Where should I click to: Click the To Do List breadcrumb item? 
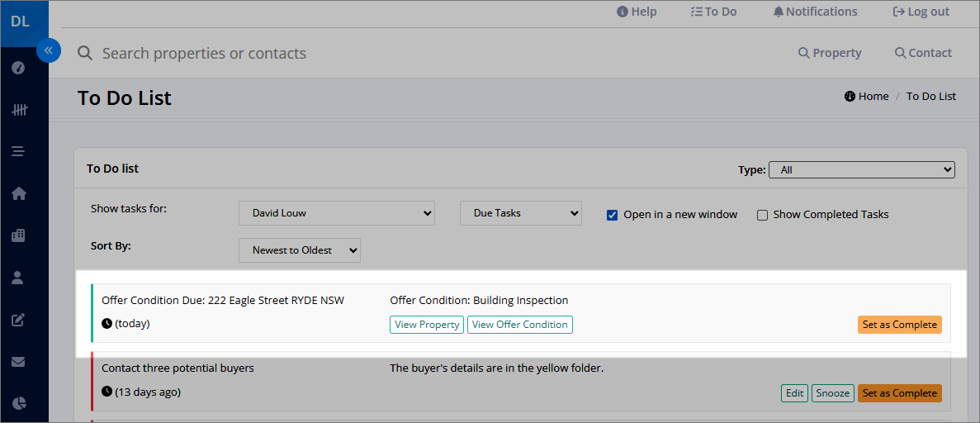point(931,97)
